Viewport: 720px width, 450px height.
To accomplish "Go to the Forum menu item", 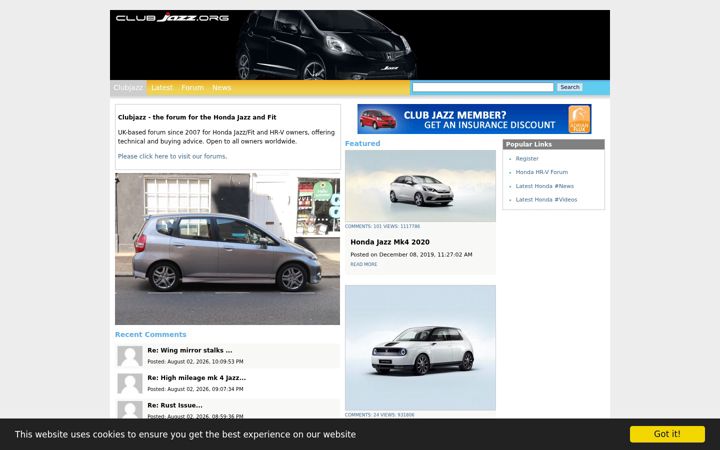I will [192, 88].
